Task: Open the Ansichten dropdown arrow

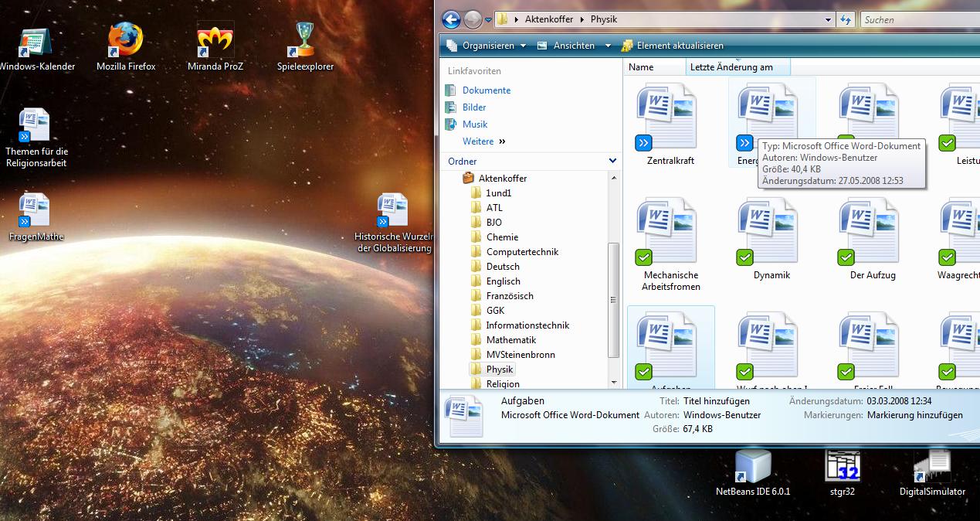Action: coord(607,46)
